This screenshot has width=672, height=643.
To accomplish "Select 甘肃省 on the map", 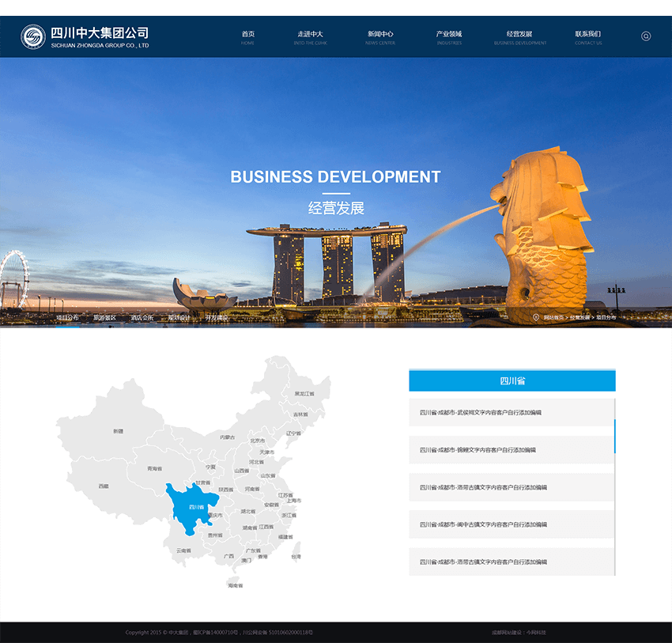I will (x=203, y=482).
